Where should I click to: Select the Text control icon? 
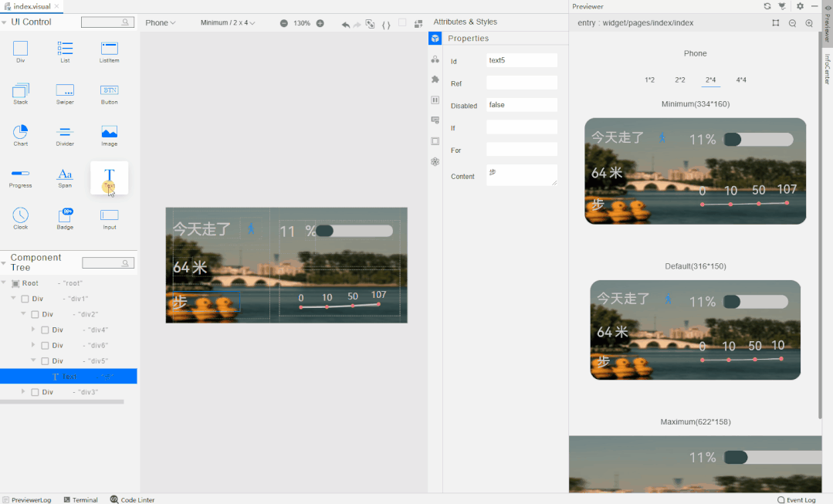pos(109,174)
